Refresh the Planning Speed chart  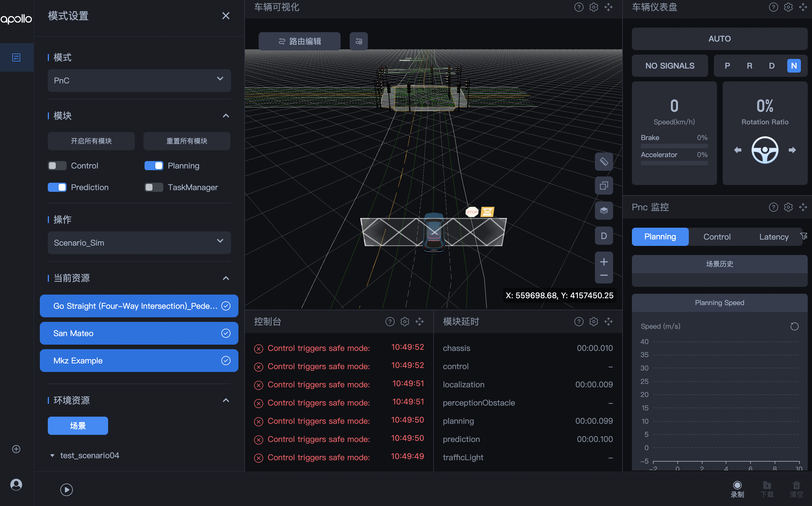(x=794, y=326)
